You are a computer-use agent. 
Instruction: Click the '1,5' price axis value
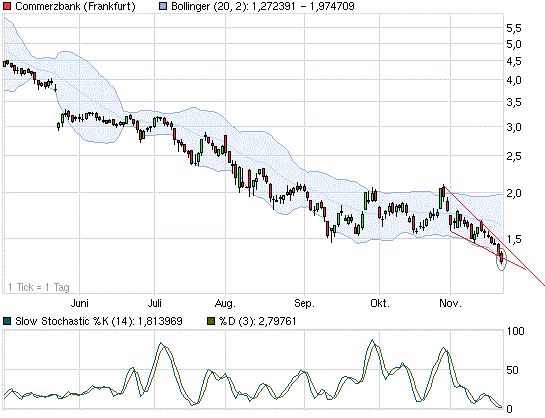(x=514, y=239)
